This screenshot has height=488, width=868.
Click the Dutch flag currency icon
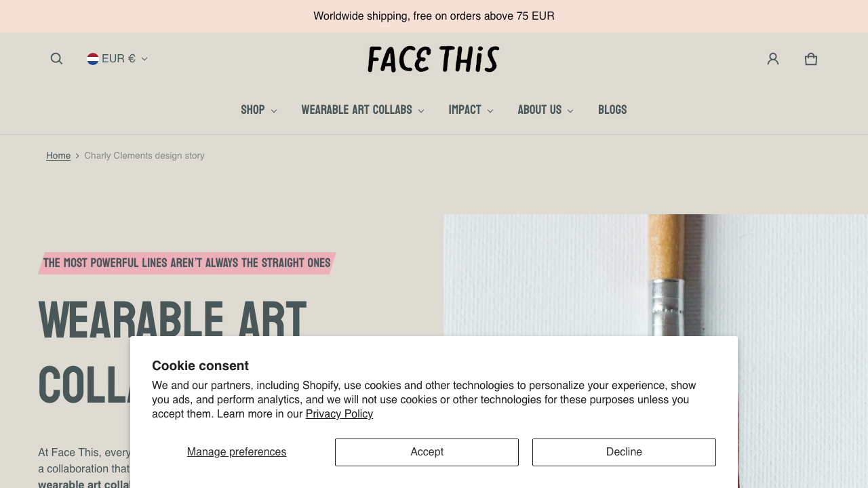point(92,58)
